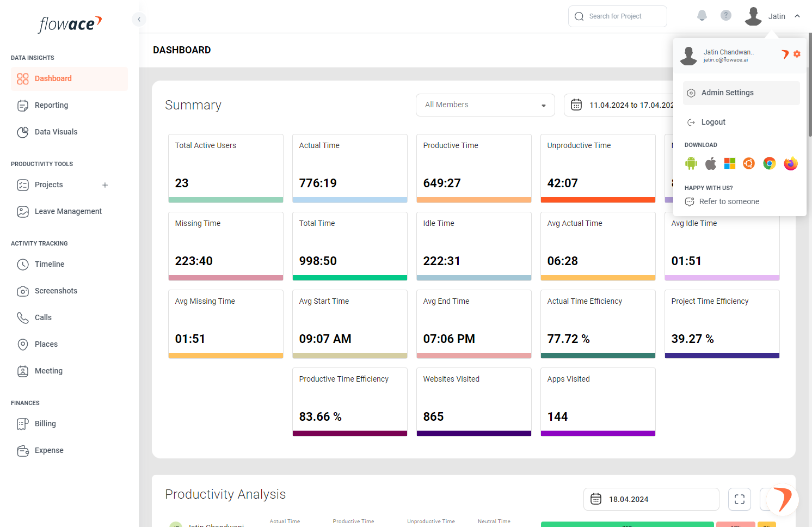Add a new project with plus icon
Screen dimensions: 812x527
105,185
